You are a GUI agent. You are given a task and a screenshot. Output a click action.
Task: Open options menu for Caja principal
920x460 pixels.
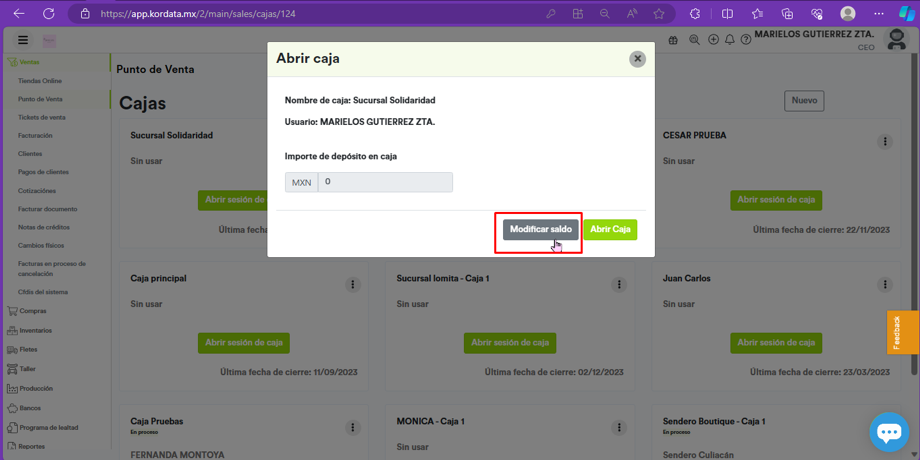[352, 285]
